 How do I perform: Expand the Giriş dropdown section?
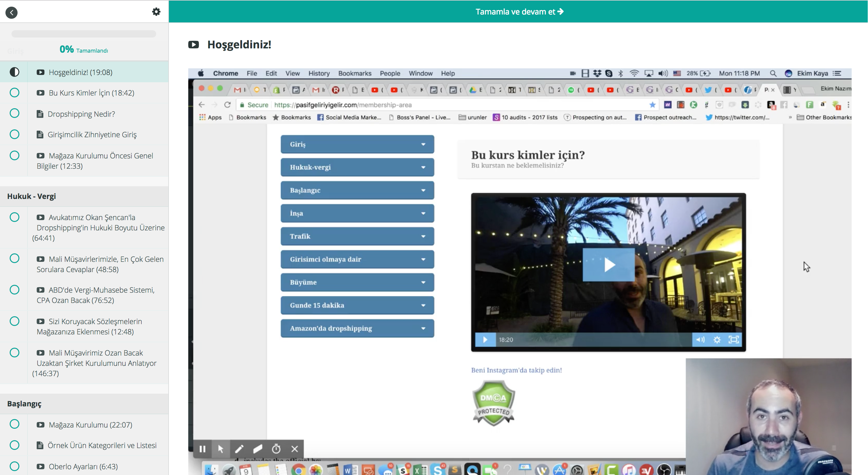(357, 144)
